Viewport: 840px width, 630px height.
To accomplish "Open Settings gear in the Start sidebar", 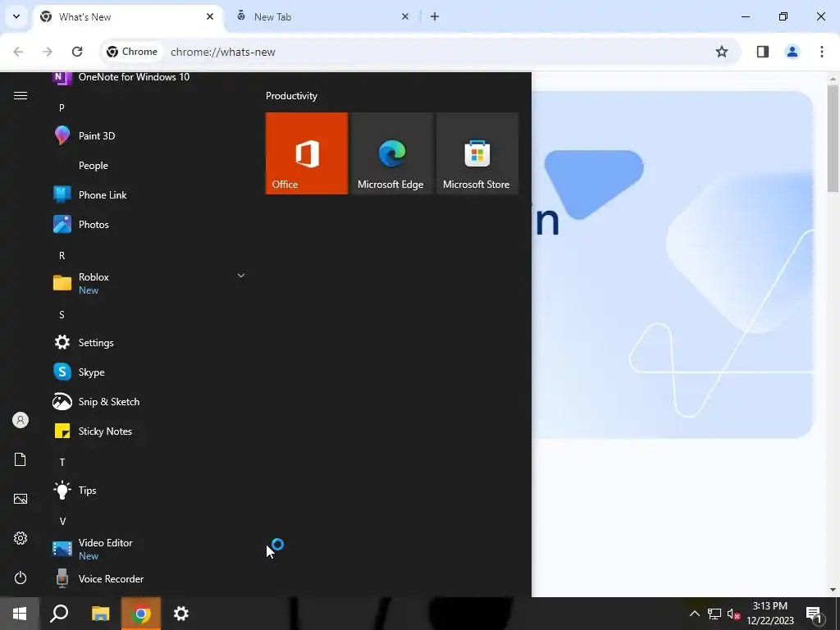I will [x=21, y=538].
